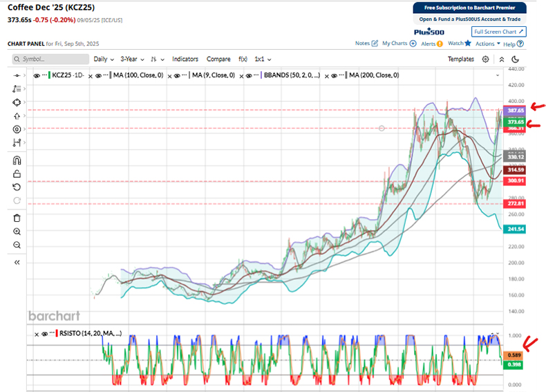Delete drawings with the trash icon
The image size is (546, 392).
tap(17, 218)
